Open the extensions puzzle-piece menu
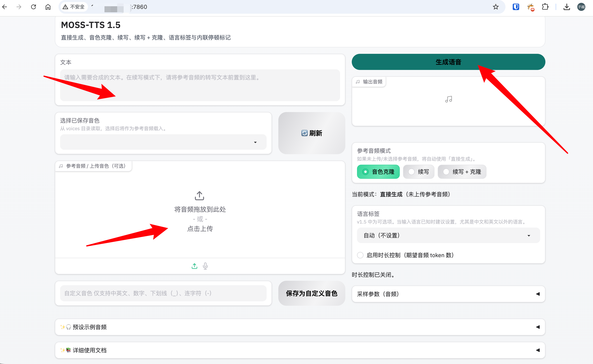Image resolution: width=593 pixels, height=364 pixels. [545, 7]
